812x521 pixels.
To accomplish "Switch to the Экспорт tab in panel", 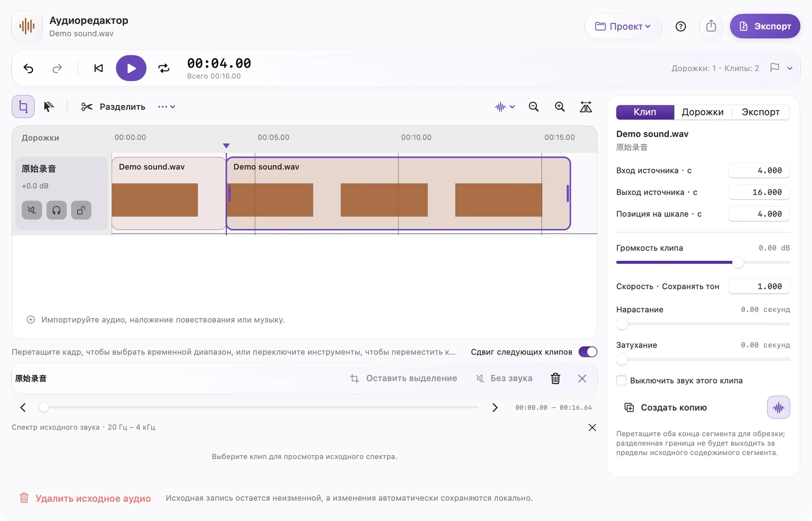I will (x=760, y=112).
